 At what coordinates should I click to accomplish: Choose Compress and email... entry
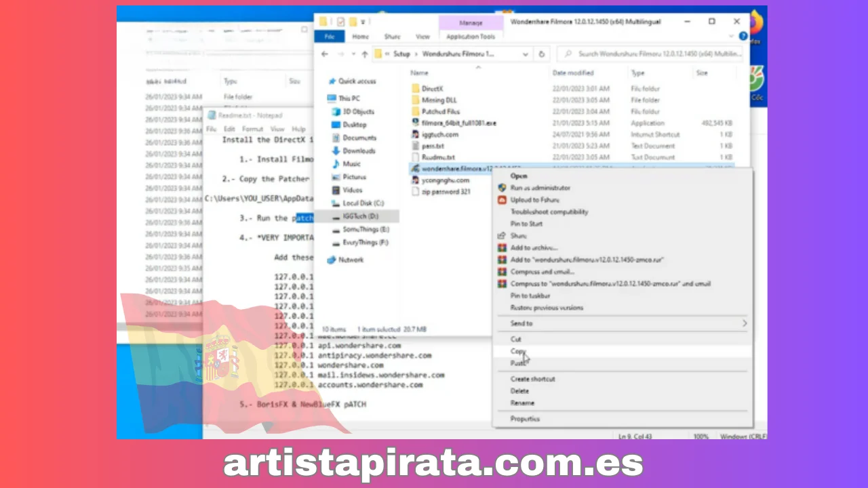coord(542,272)
